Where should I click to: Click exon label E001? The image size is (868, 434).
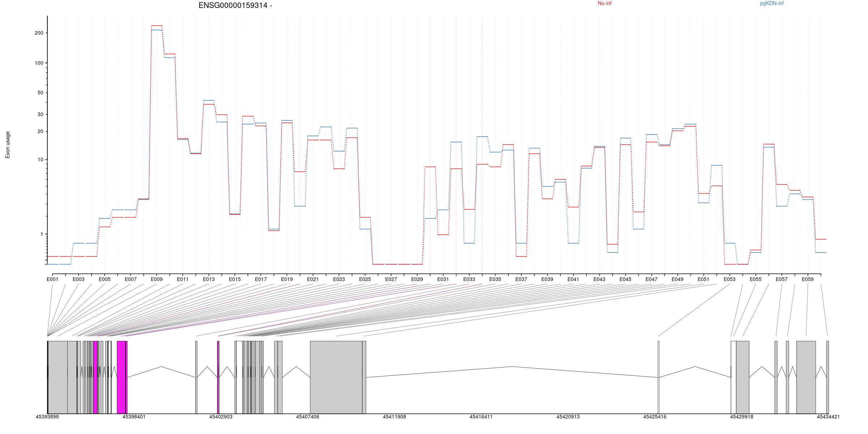pyautogui.click(x=52, y=279)
